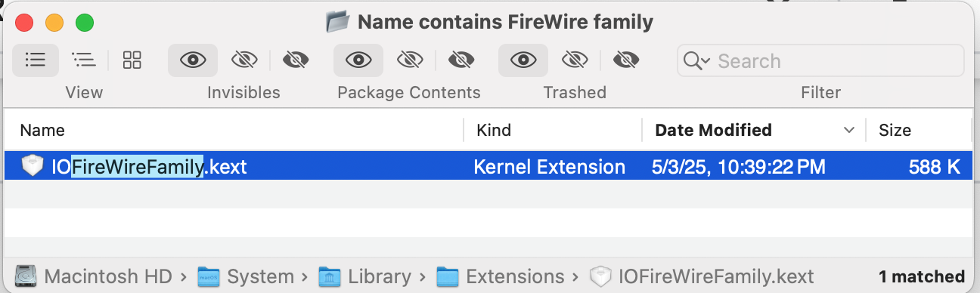
Task: Open the search options dropdown chevron
Action: [705, 62]
